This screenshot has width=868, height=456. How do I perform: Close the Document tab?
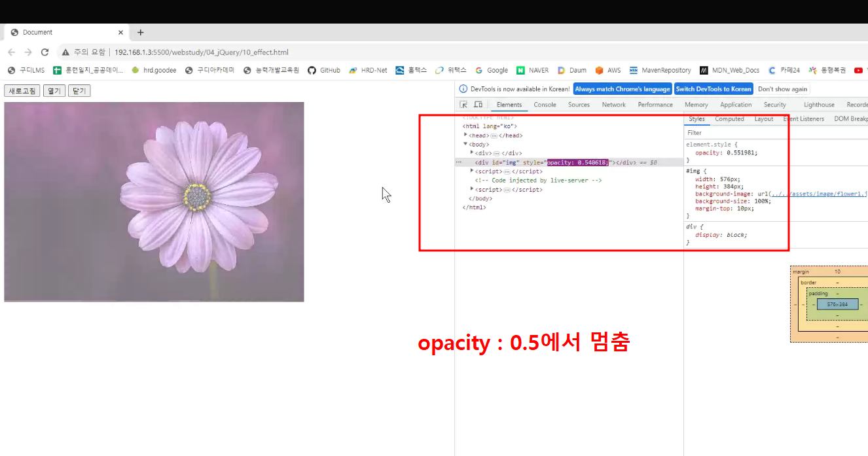pyautogui.click(x=121, y=32)
